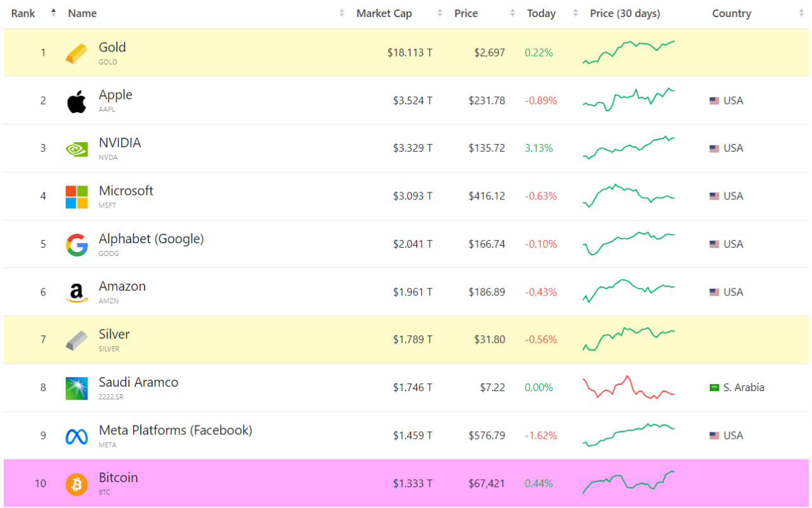
Task: Click the NVIDIA 30-day price chart
Action: pos(629,148)
